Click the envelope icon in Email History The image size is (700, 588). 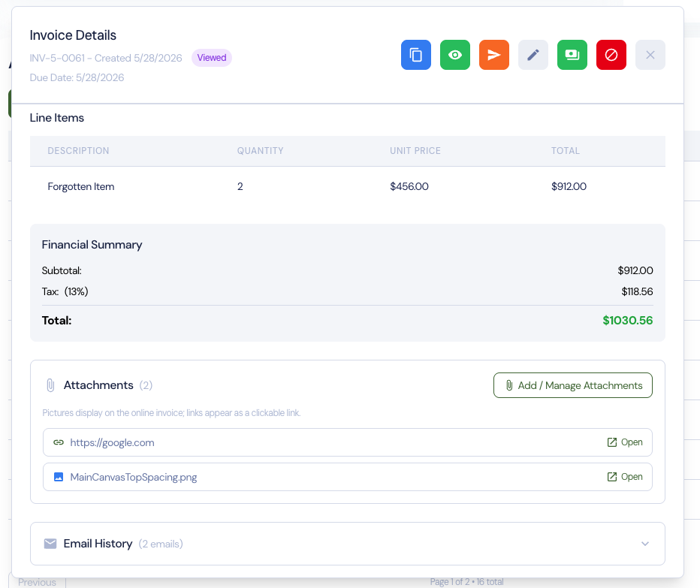50,544
